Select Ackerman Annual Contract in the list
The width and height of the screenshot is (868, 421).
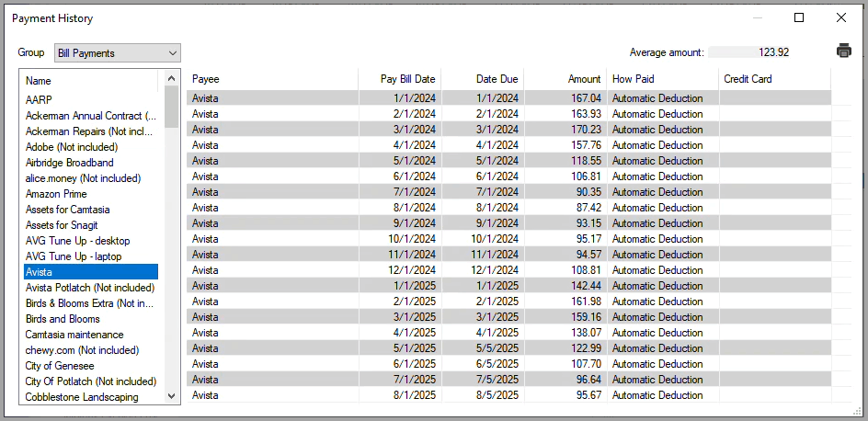point(91,116)
